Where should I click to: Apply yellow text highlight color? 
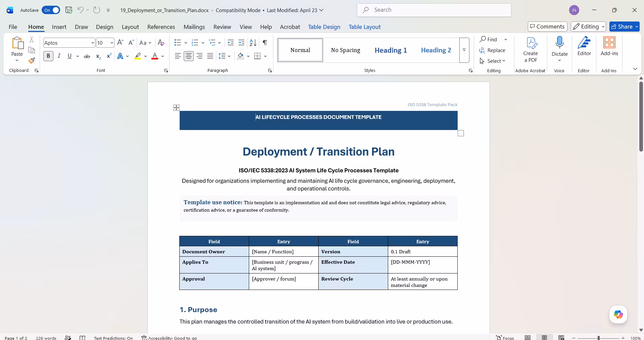tap(138, 56)
